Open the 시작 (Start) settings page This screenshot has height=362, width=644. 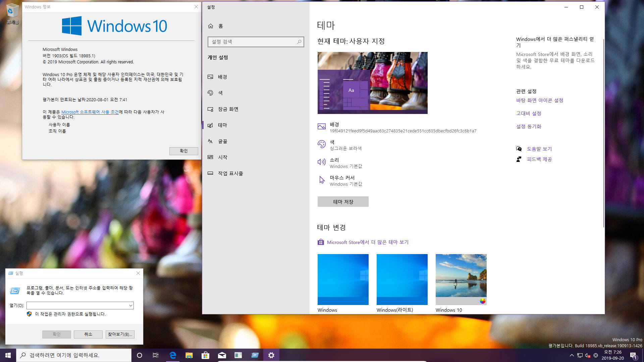(x=222, y=157)
